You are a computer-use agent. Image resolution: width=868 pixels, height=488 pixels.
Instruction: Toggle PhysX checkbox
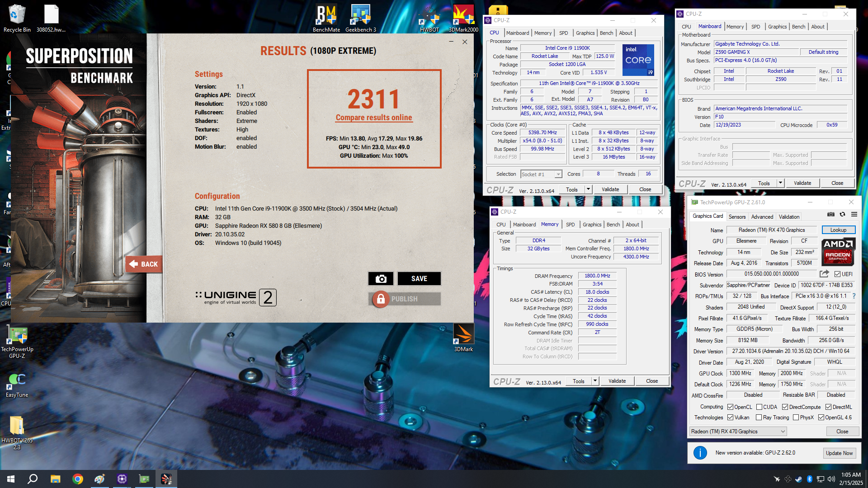tap(796, 418)
